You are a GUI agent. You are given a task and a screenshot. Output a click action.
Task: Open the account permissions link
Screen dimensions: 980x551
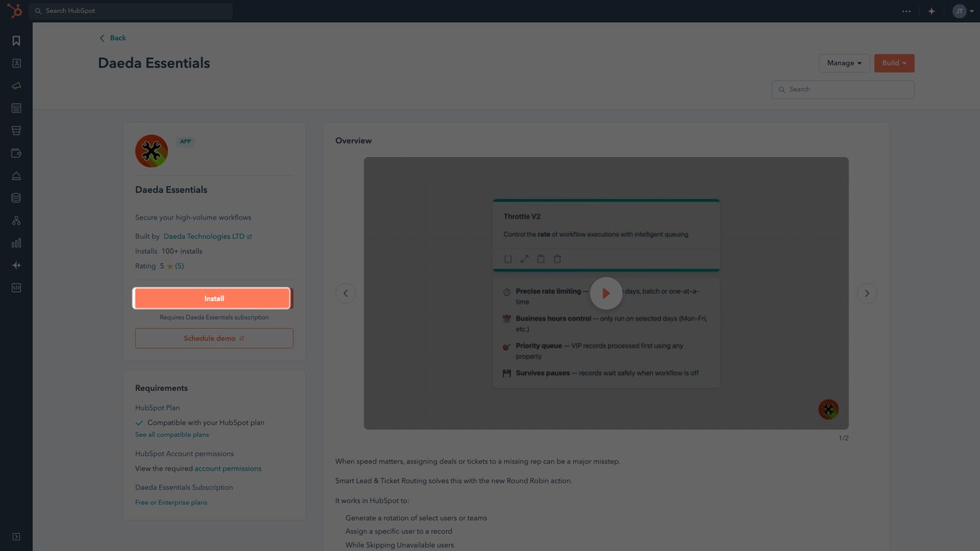[x=228, y=468]
